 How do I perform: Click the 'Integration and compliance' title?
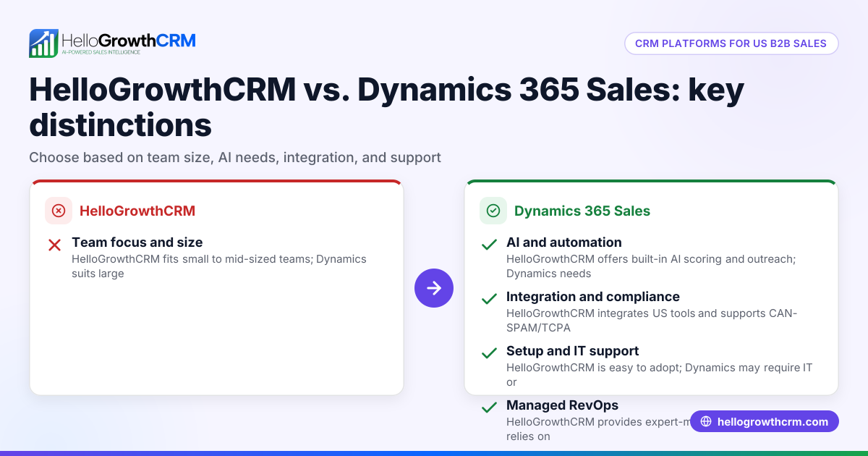[593, 297]
